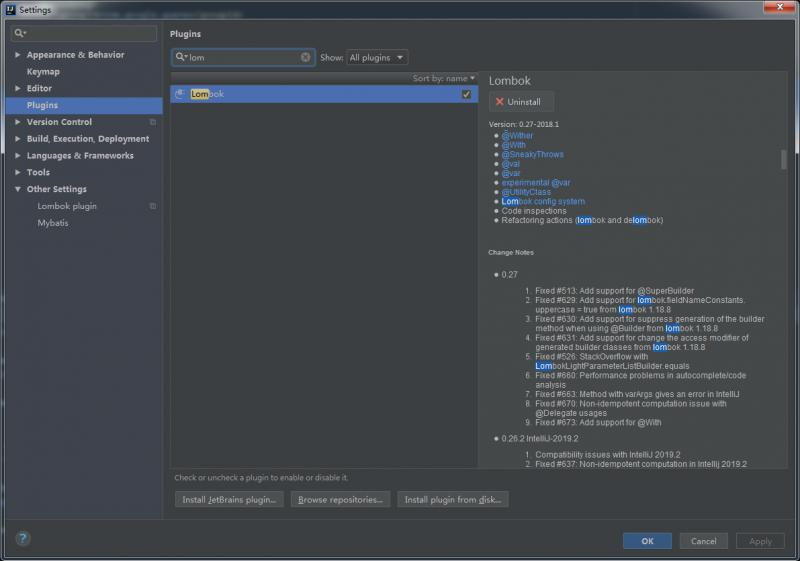Open the @val link
The width and height of the screenshot is (800, 561).
(511, 164)
